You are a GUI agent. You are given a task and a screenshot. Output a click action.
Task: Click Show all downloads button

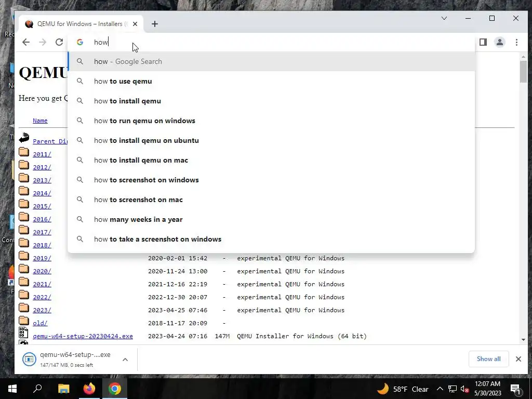click(x=488, y=359)
